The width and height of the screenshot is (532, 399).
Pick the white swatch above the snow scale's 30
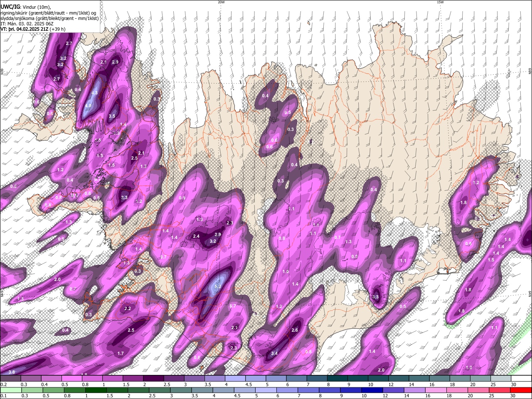point(521,379)
